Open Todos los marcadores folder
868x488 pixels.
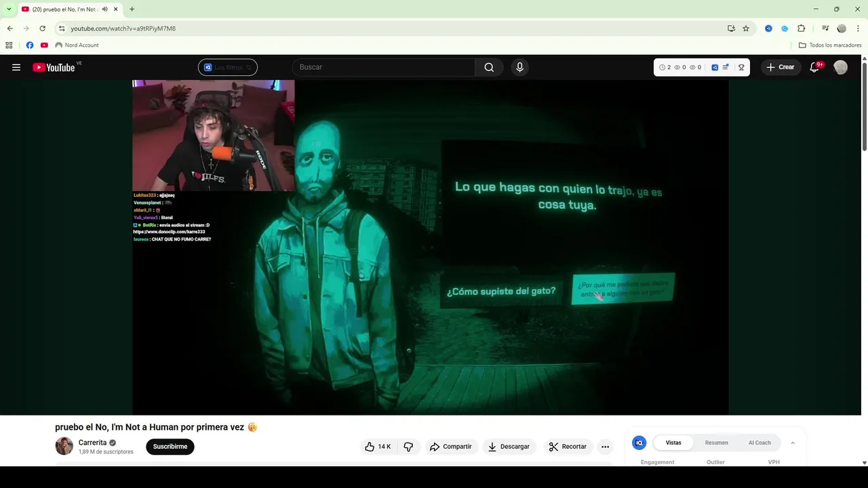tap(830, 45)
